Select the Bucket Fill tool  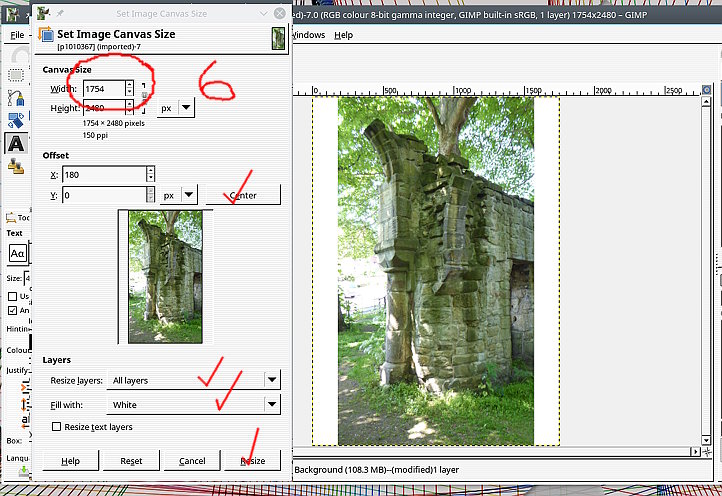pos(16,121)
